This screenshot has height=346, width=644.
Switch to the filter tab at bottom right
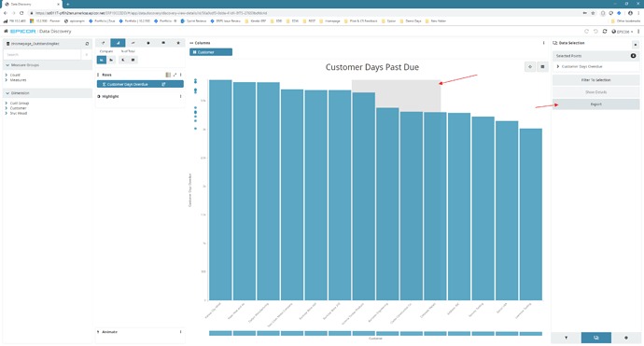[566, 338]
